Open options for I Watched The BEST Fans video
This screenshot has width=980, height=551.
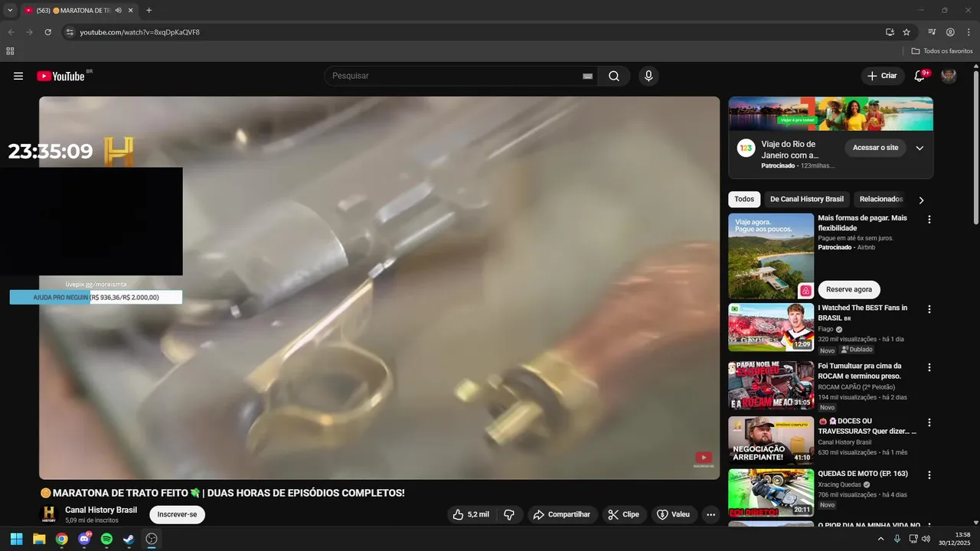[929, 309]
